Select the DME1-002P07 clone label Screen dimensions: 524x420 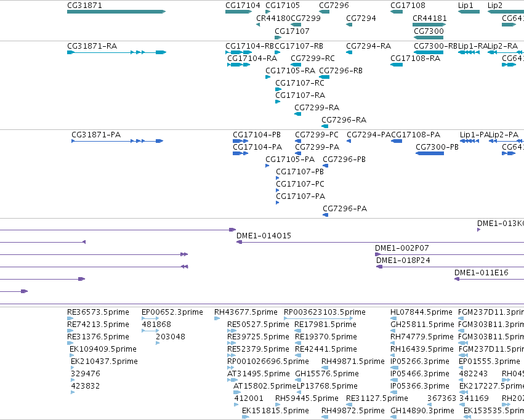pos(401,248)
